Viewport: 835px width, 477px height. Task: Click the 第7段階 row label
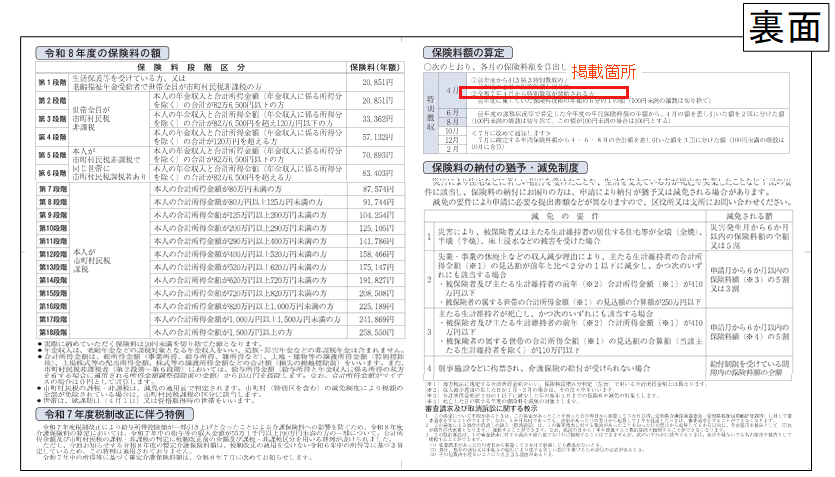(52, 189)
